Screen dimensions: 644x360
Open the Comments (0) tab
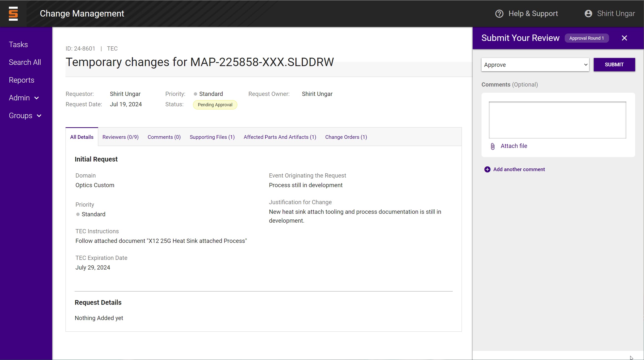tap(164, 137)
